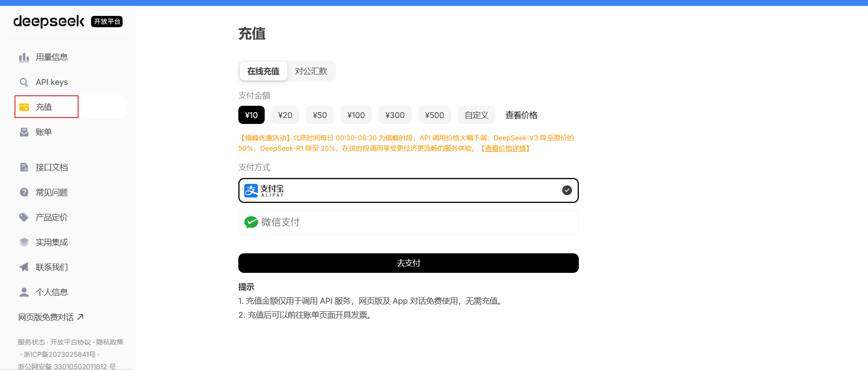This screenshot has height=370, width=868.
Task: Click the 支付方式 label
Action: point(254,167)
